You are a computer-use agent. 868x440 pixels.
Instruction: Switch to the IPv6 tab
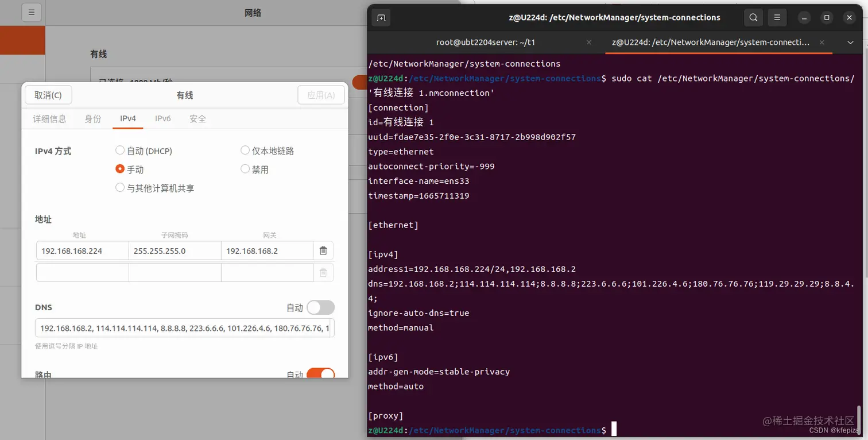click(x=163, y=119)
